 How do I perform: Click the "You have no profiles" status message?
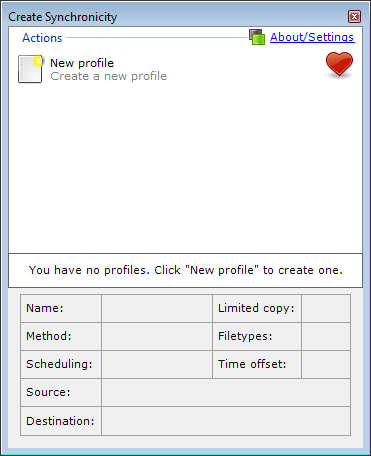(x=185, y=270)
